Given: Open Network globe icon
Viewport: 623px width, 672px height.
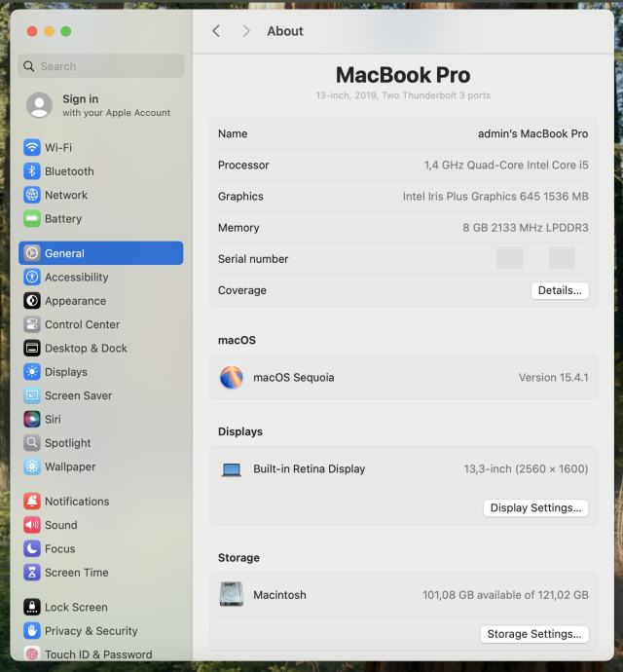Looking at the screenshot, I should (x=32, y=195).
